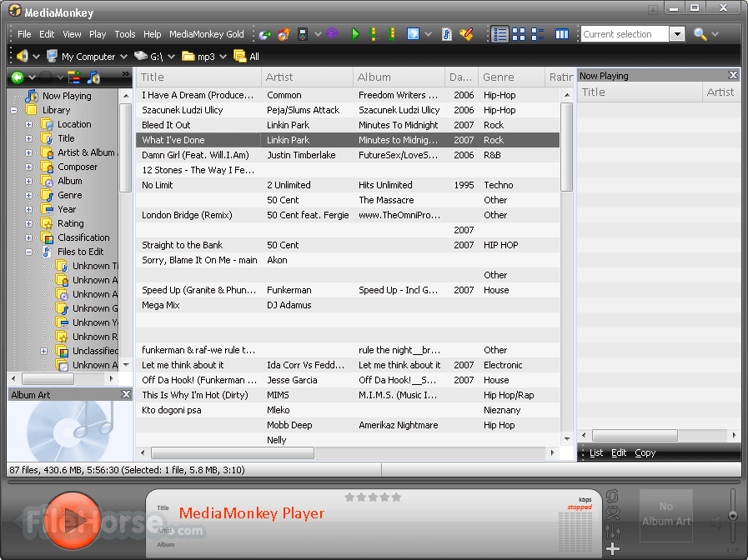Open the mp3 folder breadcrumb dropdown arrow
This screenshot has height=560, width=748.
point(223,57)
